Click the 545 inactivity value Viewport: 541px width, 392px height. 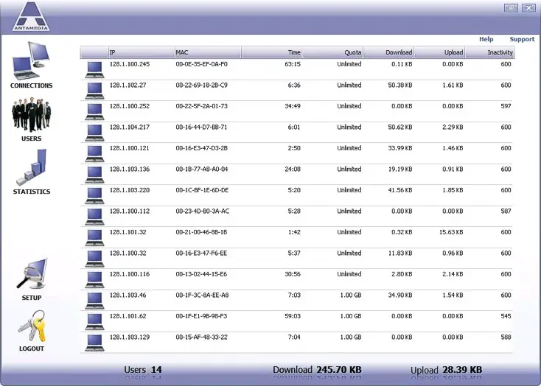[506, 316]
